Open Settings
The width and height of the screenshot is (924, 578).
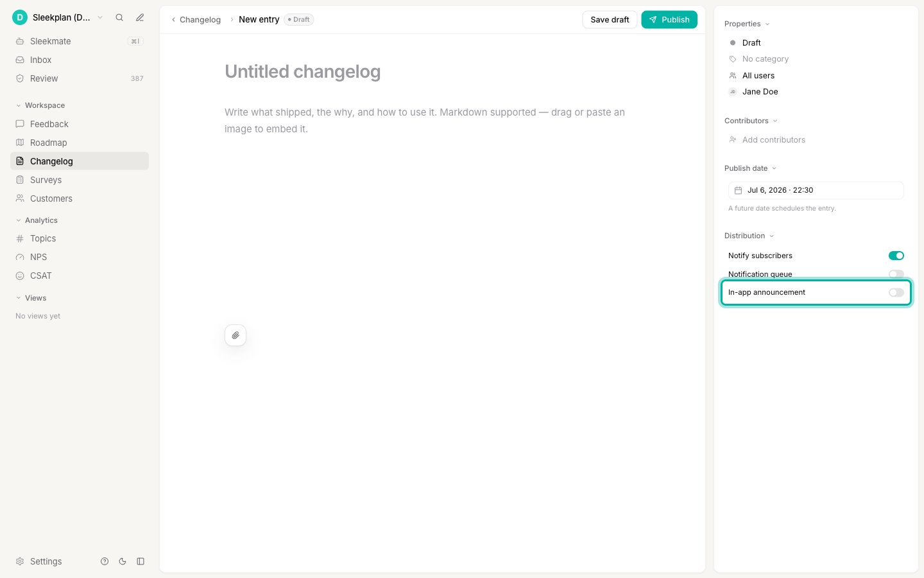point(39,561)
